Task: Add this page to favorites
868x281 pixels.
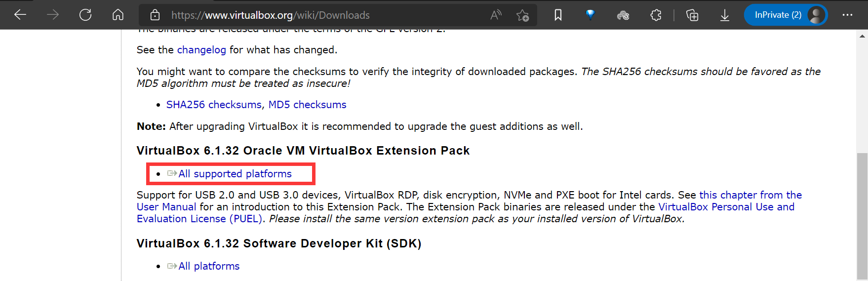Action: tap(522, 15)
